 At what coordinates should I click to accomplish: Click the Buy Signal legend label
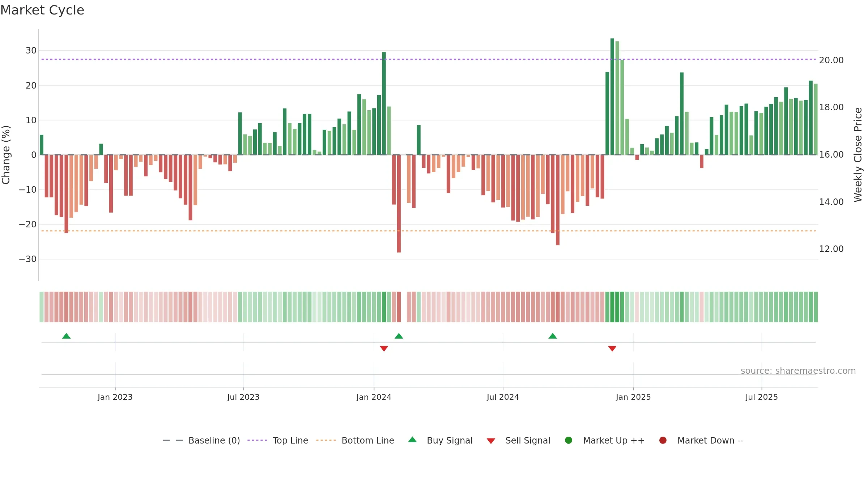450,440
